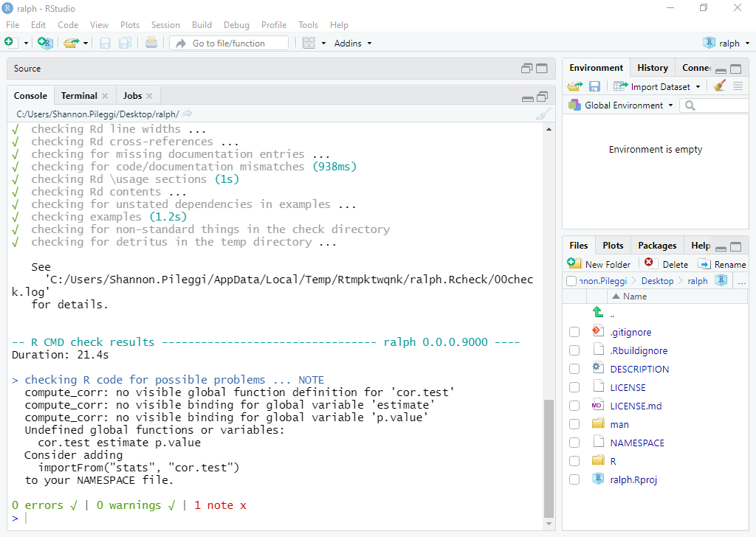
Task: Switch to the Packages tab
Action: click(x=657, y=246)
